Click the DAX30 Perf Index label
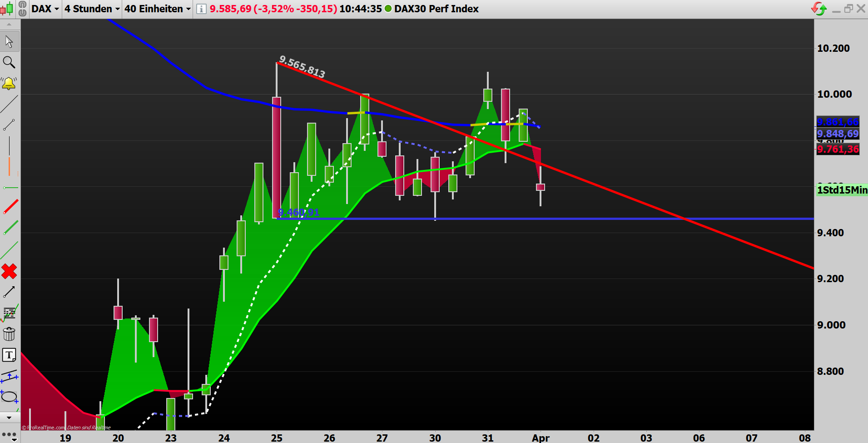Screen dimensions: 868x443 point(436,8)
